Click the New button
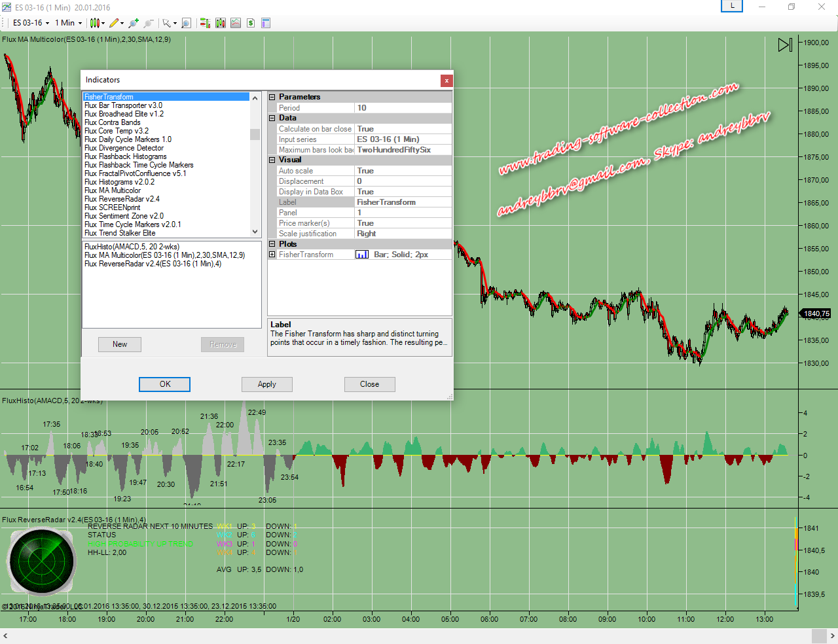This screenshot has height=644, width=838. coord(120,344)
